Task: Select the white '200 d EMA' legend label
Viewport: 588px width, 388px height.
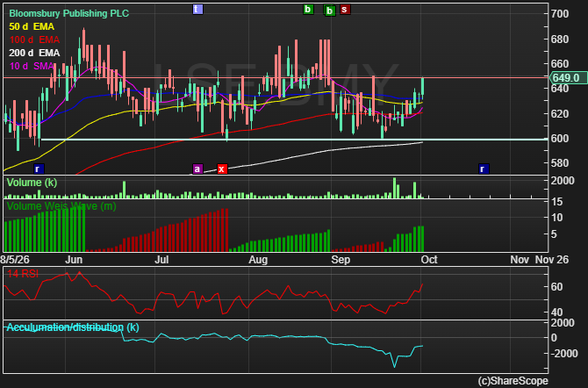Action: pos(34,53)
